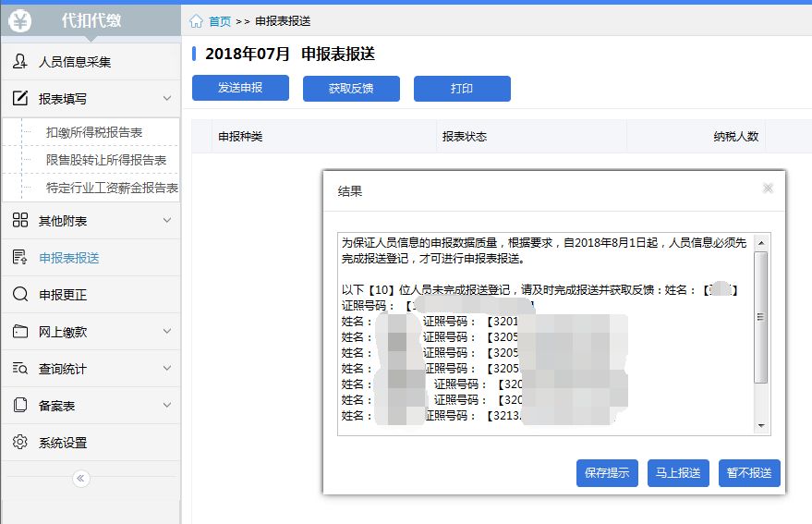Screen dimensions: 812x524
Task: Open 查询统计 menu item
Action: click(x=91, y=369)
